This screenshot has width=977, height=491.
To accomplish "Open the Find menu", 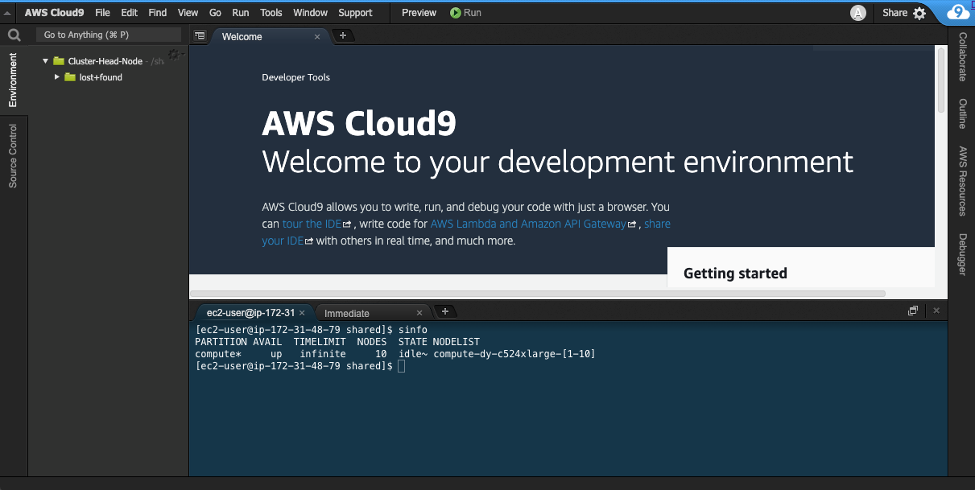I will click(x=158, y=12).
